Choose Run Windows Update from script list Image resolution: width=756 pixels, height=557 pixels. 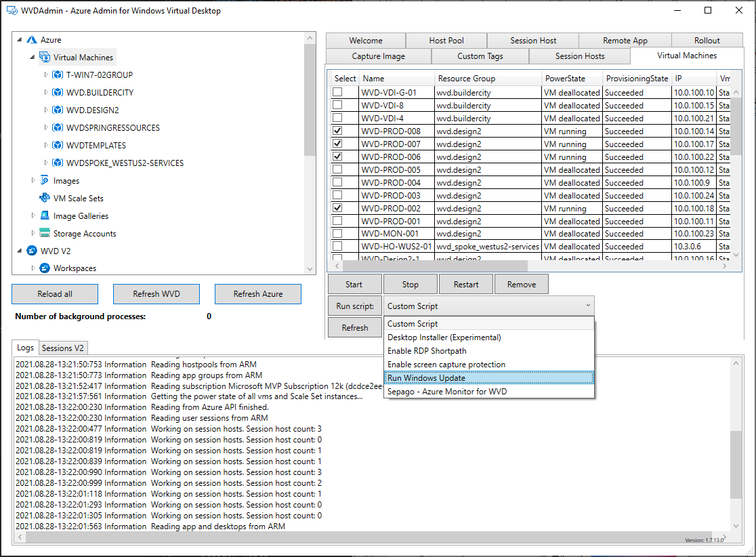pyautogui.click(x=489, y=378)
